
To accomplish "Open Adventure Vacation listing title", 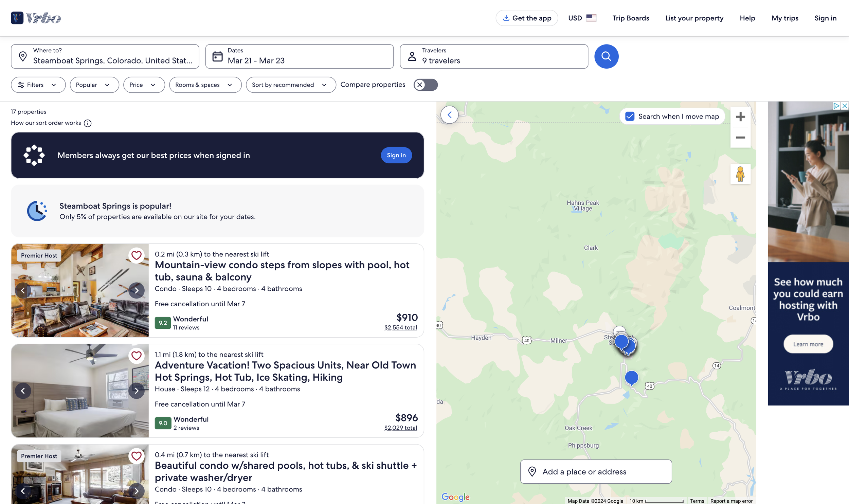I will click(285, 371).
